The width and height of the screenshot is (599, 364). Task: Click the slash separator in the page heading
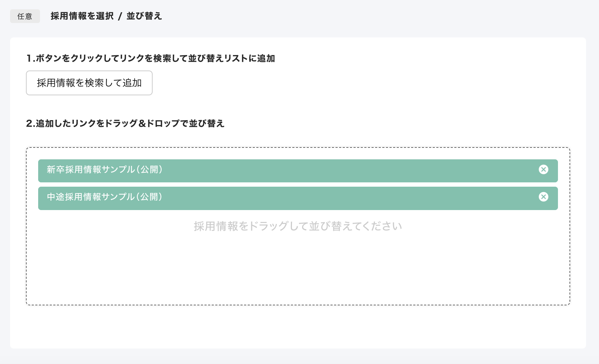(x=120, y=16)
